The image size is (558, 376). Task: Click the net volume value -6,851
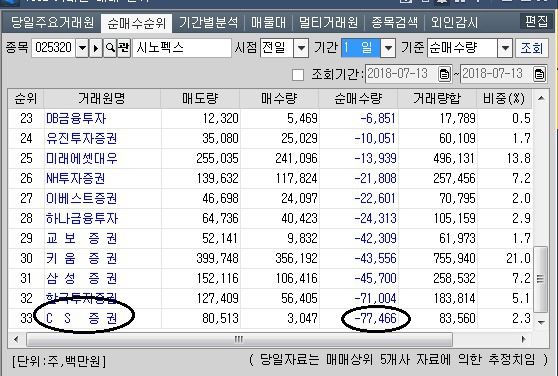[x=378, y=118]
